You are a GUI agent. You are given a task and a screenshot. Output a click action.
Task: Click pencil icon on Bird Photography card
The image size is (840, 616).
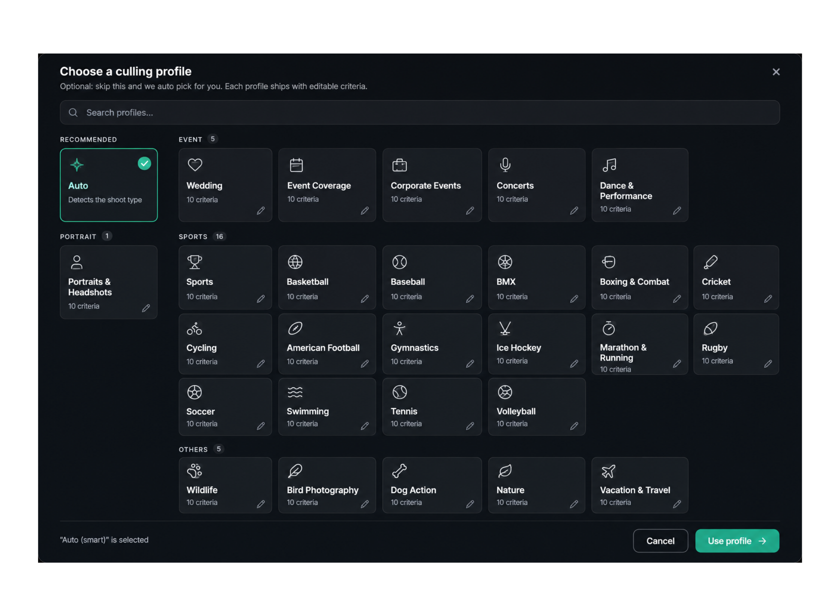pyautogui.click(x=365, y=504)
